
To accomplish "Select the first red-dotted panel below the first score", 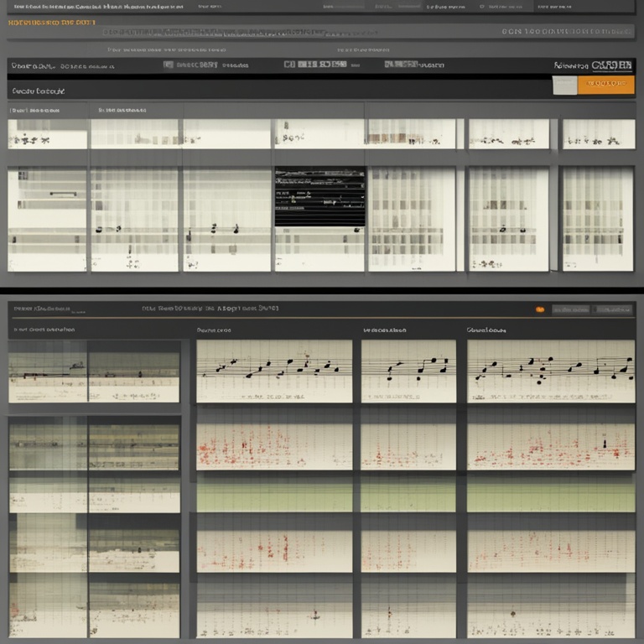I will coord(274,446).
